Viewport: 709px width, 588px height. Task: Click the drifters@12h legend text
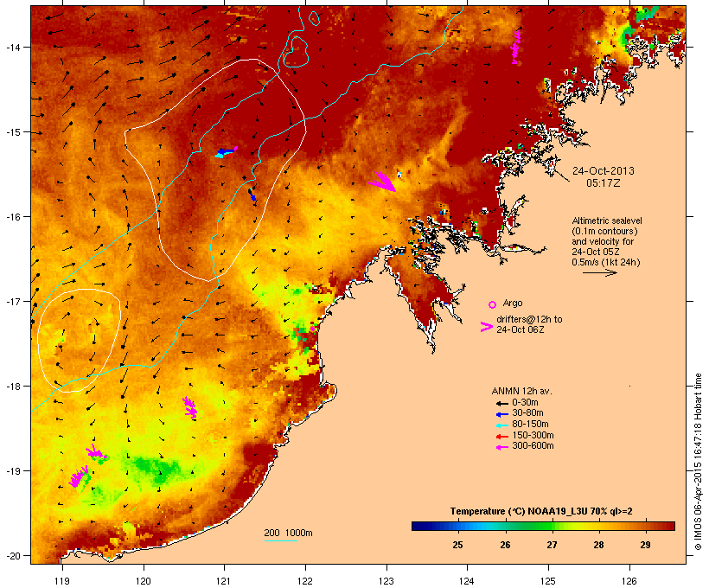(x=529, y=324)
